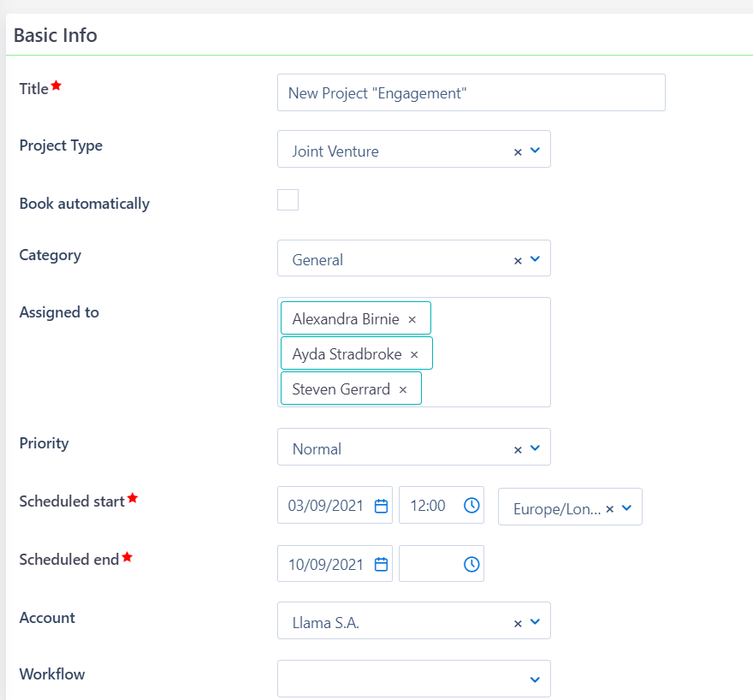
Task: Open the timezone dropdown
Action: (x=627, y=507)
